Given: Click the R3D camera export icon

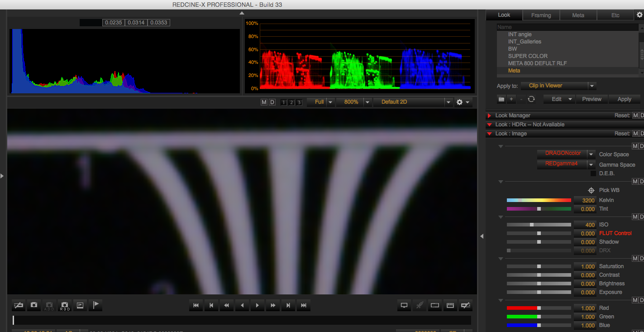Looking at the screenshot, I should point(65,305).
